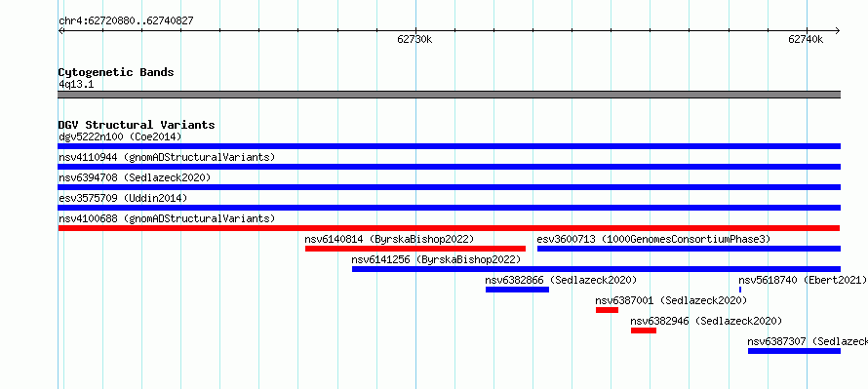Viewport: 868px width, 389px height.
Task: Click the DGV Structural Variants track title
Action: pos(137,125)
